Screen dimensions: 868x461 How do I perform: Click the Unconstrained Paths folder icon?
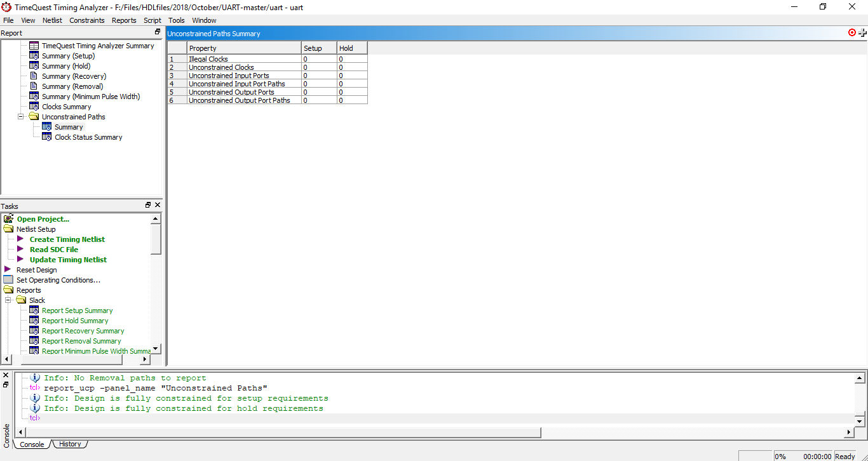click(34, 117)
